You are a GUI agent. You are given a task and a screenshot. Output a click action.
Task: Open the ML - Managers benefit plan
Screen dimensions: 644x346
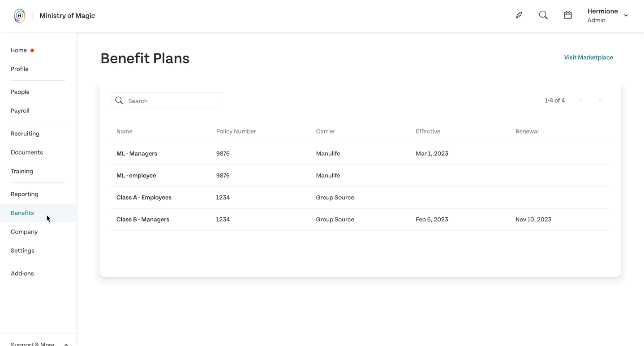(137, 153)
